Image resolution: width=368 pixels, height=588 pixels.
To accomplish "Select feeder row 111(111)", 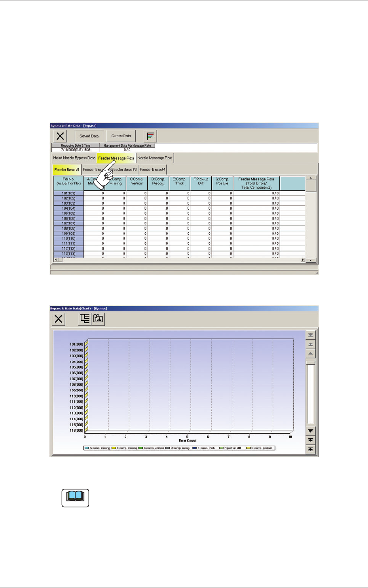I will (x=68, y=244).
